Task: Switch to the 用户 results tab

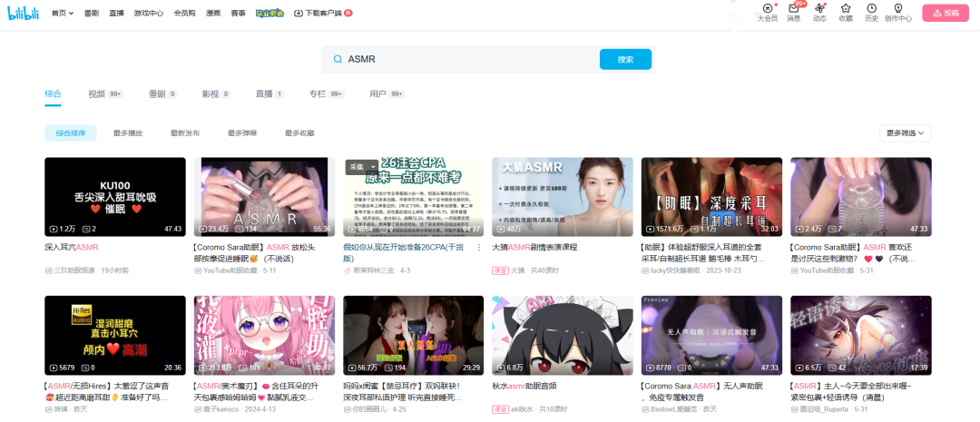Action: tap(377, 93)
